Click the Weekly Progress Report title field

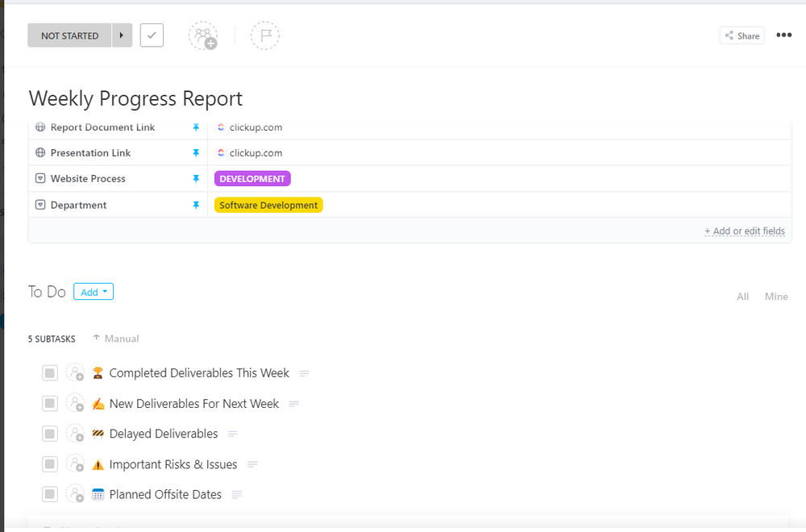click(x=135, y=98)
